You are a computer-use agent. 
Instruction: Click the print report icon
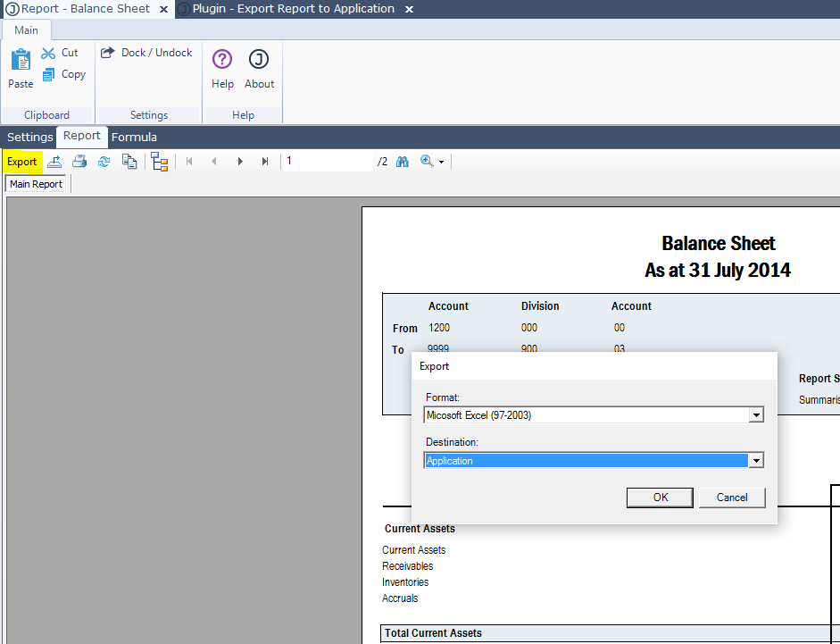click(79, 162)
